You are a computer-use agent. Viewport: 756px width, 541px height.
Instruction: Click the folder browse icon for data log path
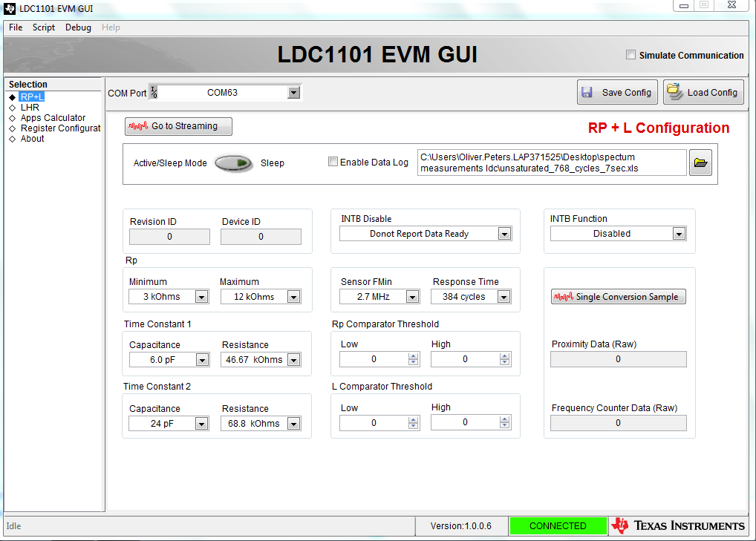(x=700, y=163)
